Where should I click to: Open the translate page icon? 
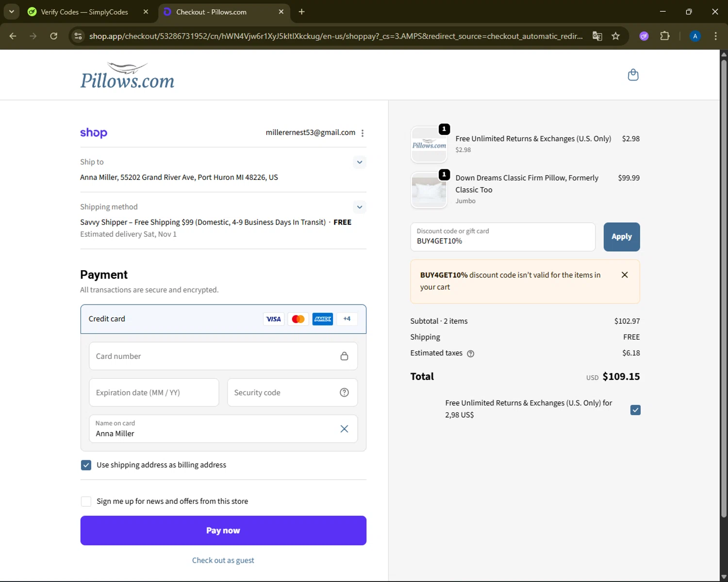[x=597, y=36]
